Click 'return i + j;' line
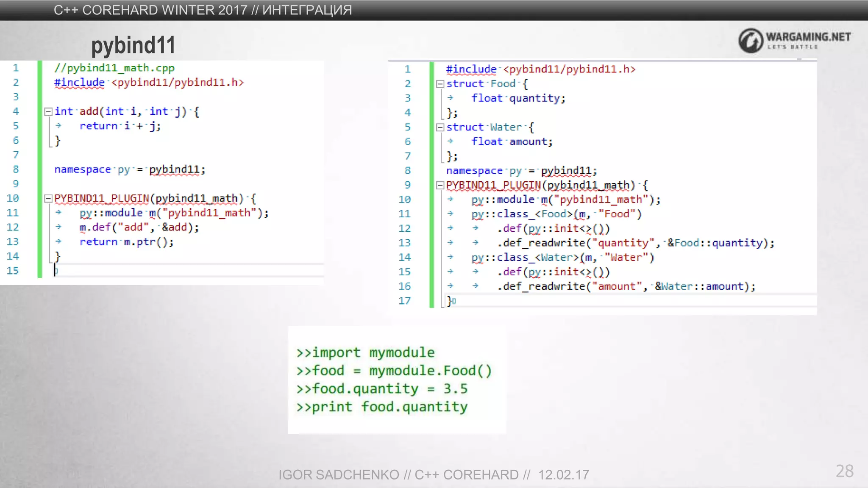 (x=120, y=126)
